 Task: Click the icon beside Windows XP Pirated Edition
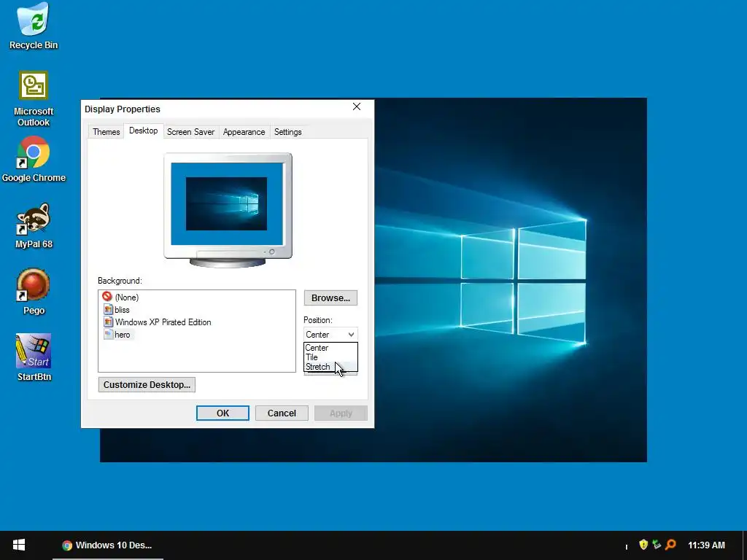[x=108, y=322]
